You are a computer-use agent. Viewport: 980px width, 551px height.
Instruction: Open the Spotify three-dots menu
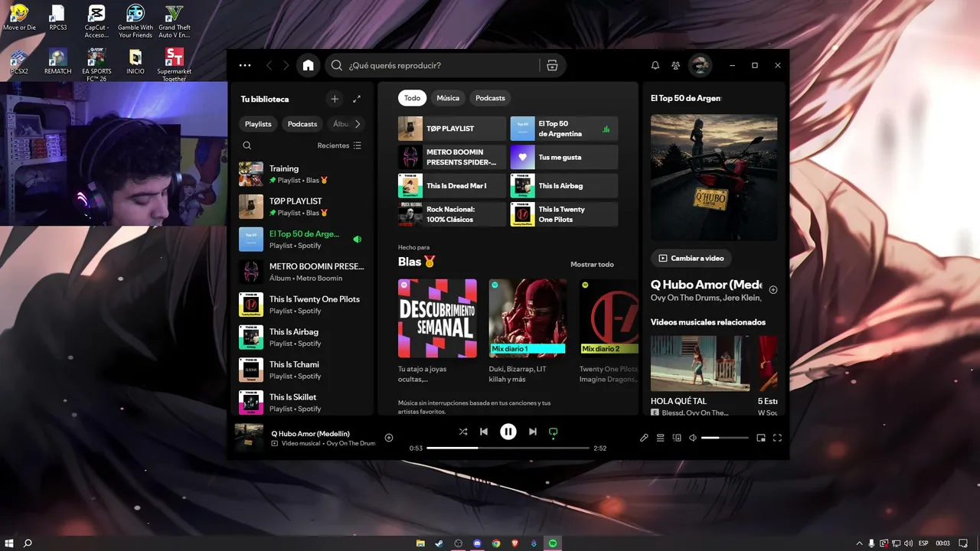[x=245, y=66]
